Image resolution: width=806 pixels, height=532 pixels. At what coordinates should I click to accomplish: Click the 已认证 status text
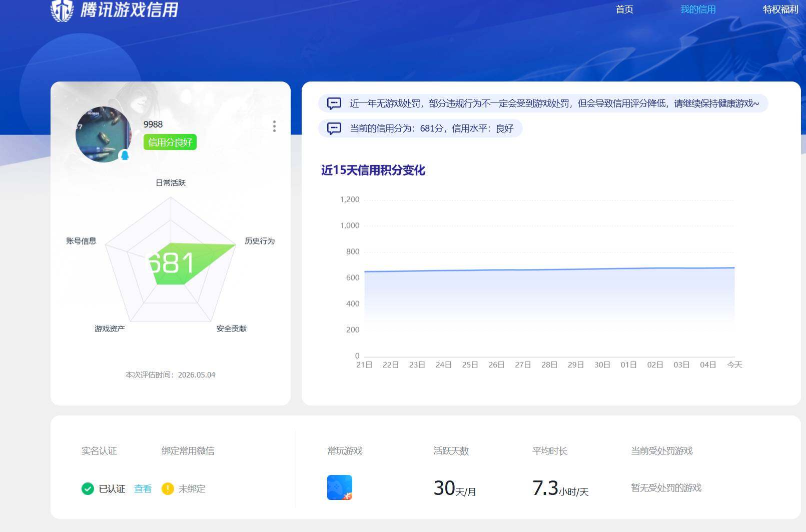[x=112, y=488]
